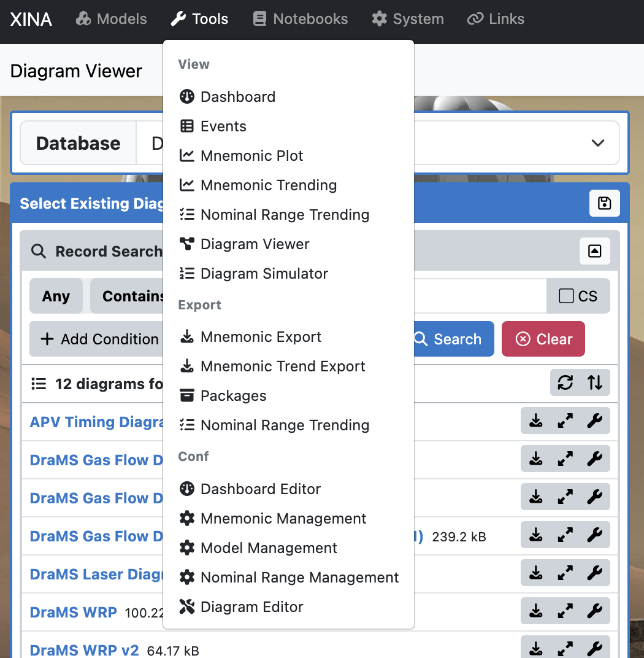This screenshot has width=644, height=658.
Task: Open the DraMS WRP v2 diagram link
Action: point(84,650)
